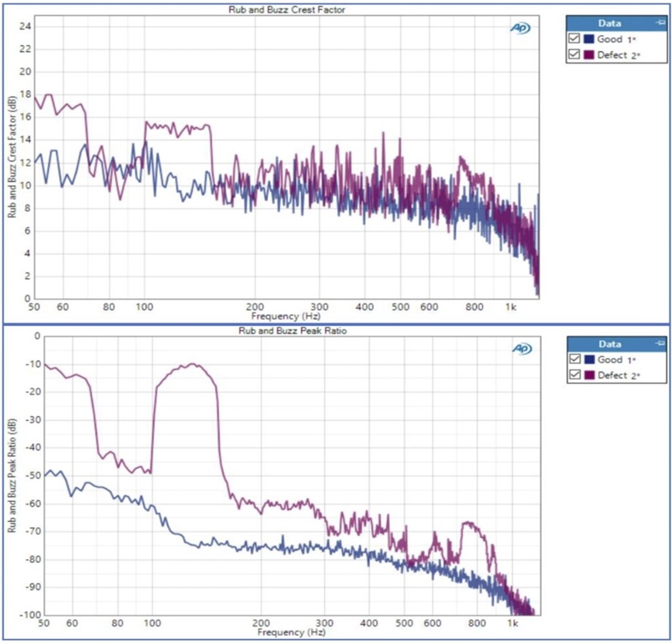The image size is (672, 644).
Task: Uncheck Defect trace in Crest Factor legend
Action: 574,54
